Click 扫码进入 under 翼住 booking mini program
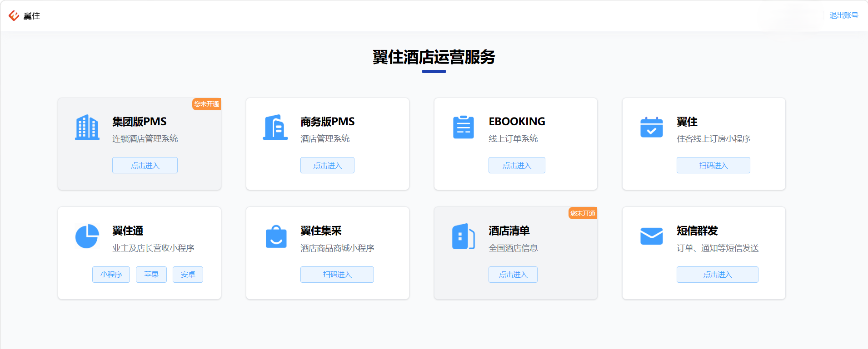The height and width of the screenshot is (349, 868). (713, 165)
